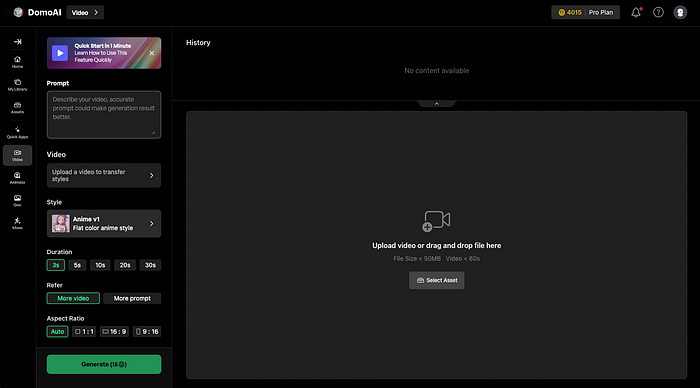The width and height of the screenshot is (700, 388).
Task: Select 3s duration
Action: pos(56,265)
